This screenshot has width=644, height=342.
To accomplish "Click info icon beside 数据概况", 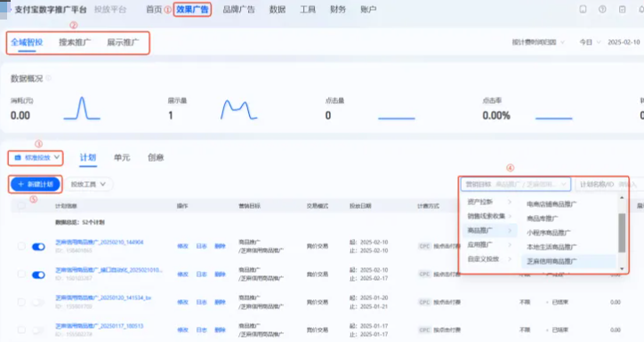I will point(48,77).
